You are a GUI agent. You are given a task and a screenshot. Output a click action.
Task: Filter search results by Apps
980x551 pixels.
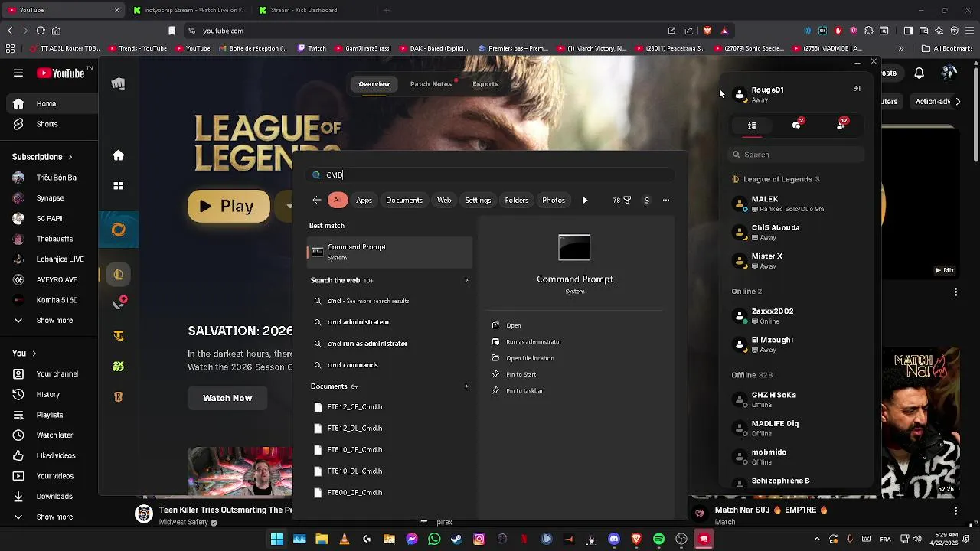pos(364,201)
